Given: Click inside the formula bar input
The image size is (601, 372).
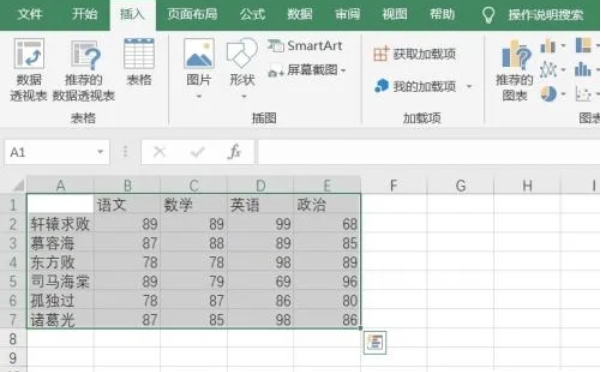Looking at the screenshot, I should click(x=429, y=152).
